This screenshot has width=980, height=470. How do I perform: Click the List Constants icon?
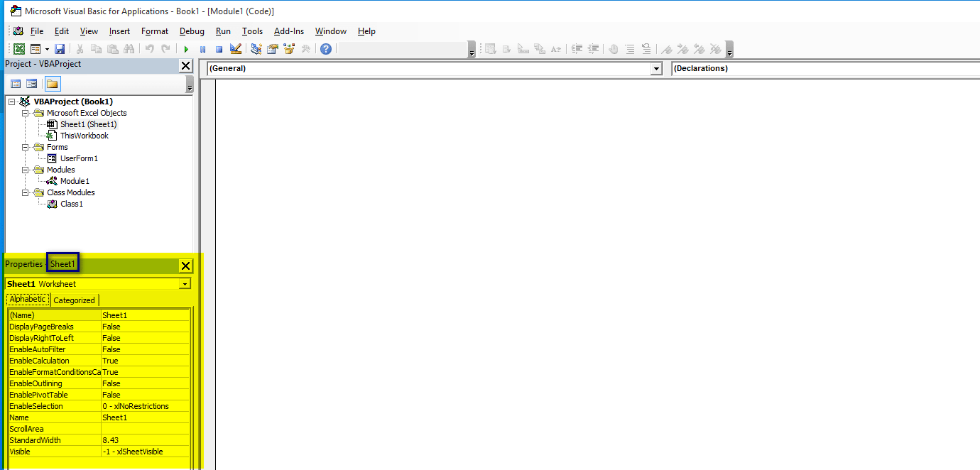click(506, 49)
